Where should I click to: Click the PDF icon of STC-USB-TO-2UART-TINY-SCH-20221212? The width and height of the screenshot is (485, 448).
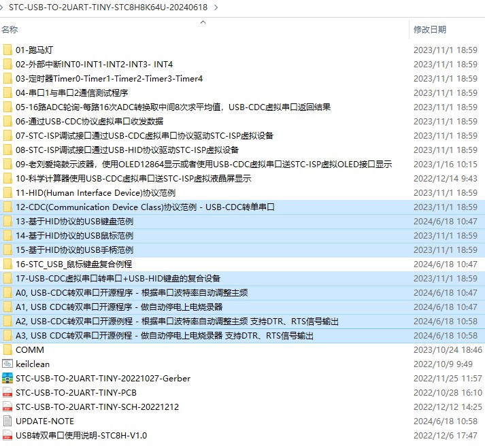point(7,407)
